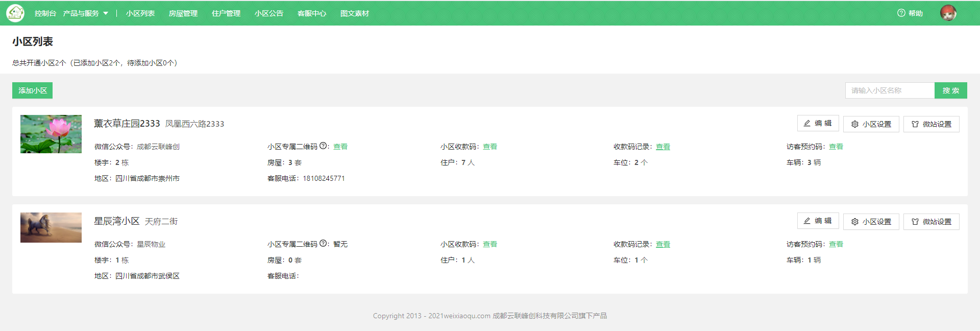This screenshot has width=980, height=331.
Task: Open 微站设置 for 星辰湾小区
Action: coord(932,222)
